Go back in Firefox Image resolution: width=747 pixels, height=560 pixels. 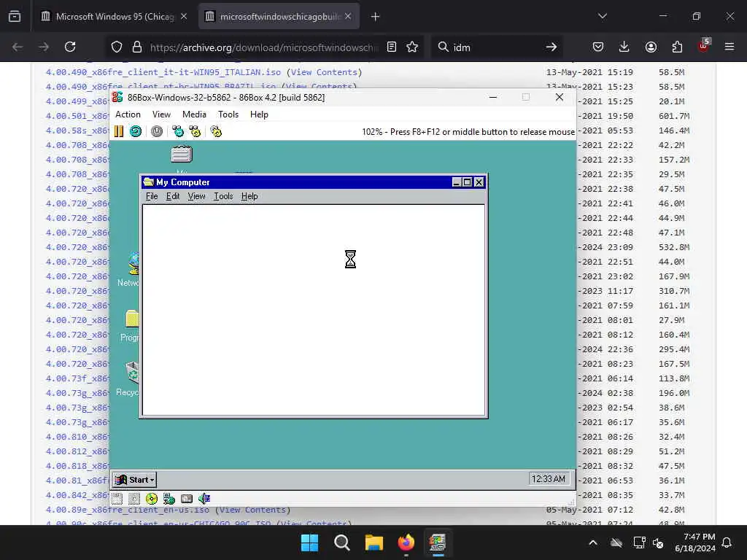pyautogui.click(x=18, y=47)
